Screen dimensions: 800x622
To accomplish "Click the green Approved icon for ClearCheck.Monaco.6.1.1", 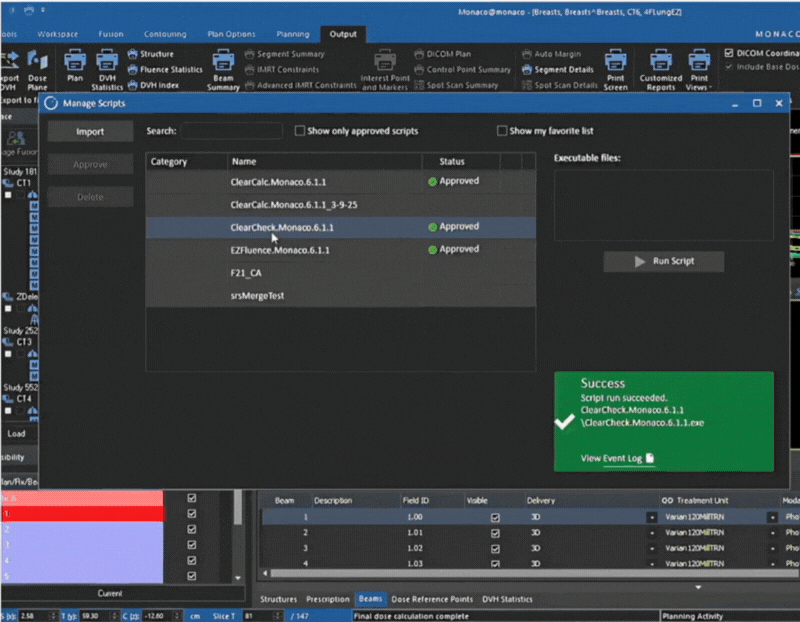I will coord(433,227).
